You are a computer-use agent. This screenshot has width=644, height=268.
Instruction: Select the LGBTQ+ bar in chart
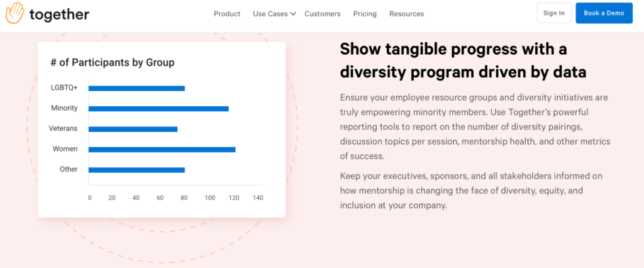pyautogui.click(x=136, y=88)
